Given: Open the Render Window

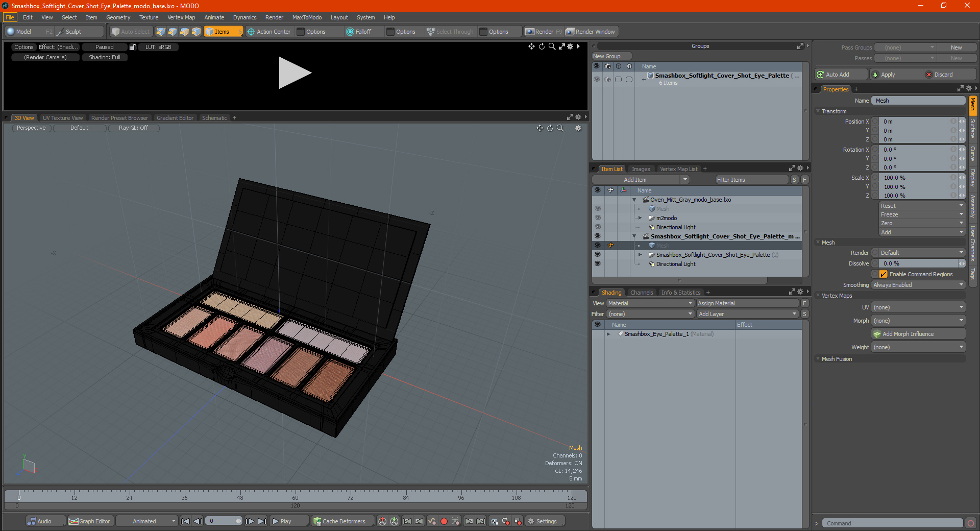Looking at the screenshot, I should pyautogui.click(x=591, y=32).
